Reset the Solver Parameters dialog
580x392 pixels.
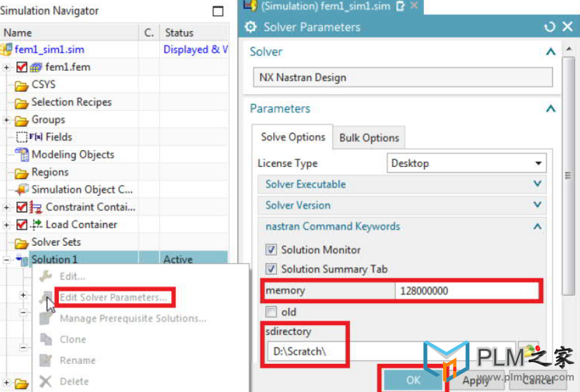pos(549,27)
